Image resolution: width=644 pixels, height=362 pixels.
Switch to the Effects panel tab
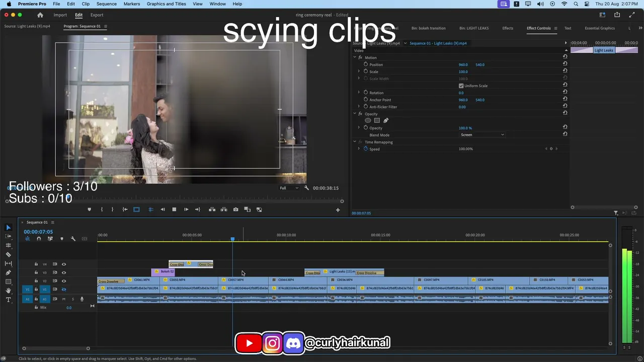tap(508, 28)
